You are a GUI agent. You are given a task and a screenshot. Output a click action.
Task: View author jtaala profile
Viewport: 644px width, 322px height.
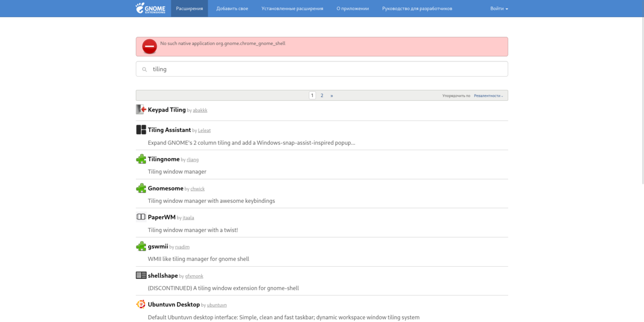pyautogui.click(x=188, y=218)
